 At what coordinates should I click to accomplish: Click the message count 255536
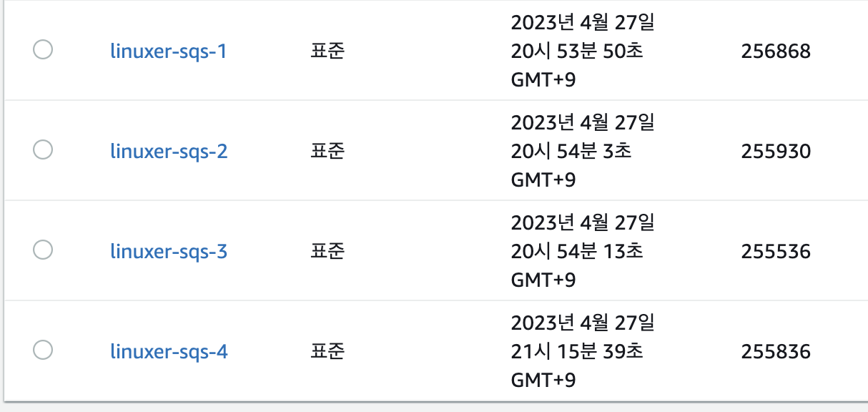[x=776, y=252]
